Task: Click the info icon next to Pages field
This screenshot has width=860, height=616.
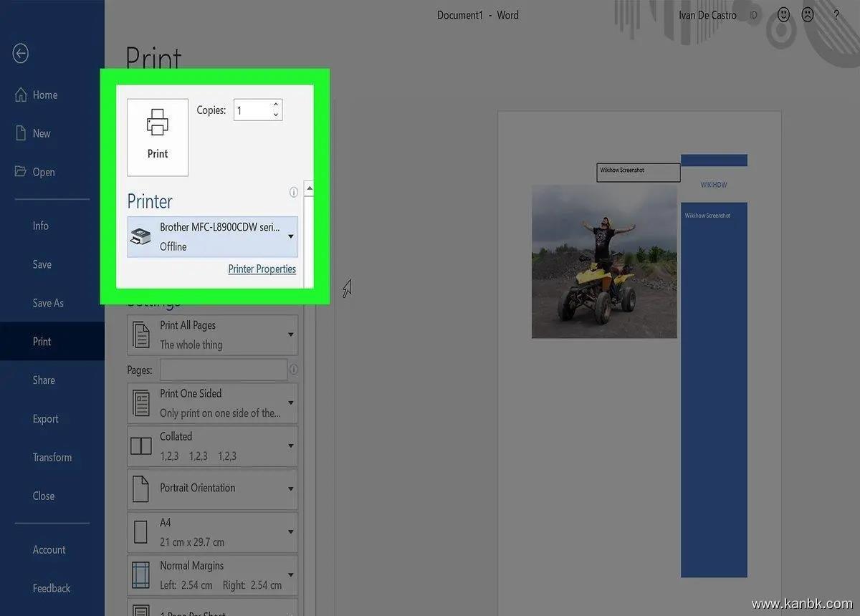Action: point(293,370)
